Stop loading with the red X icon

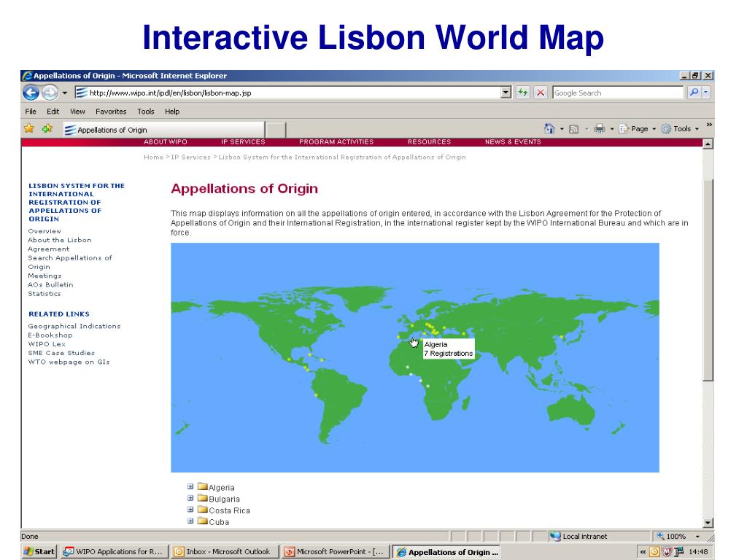click(541, 93)
